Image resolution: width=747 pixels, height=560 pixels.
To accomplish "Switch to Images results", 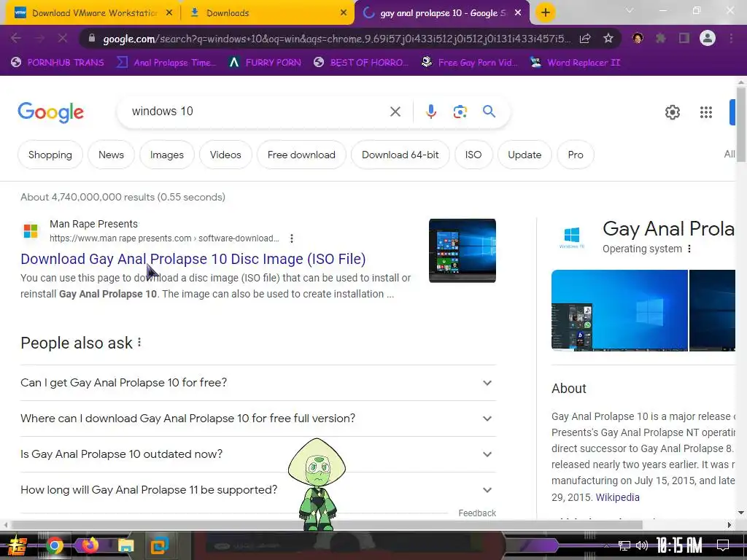I will [167, 155].
